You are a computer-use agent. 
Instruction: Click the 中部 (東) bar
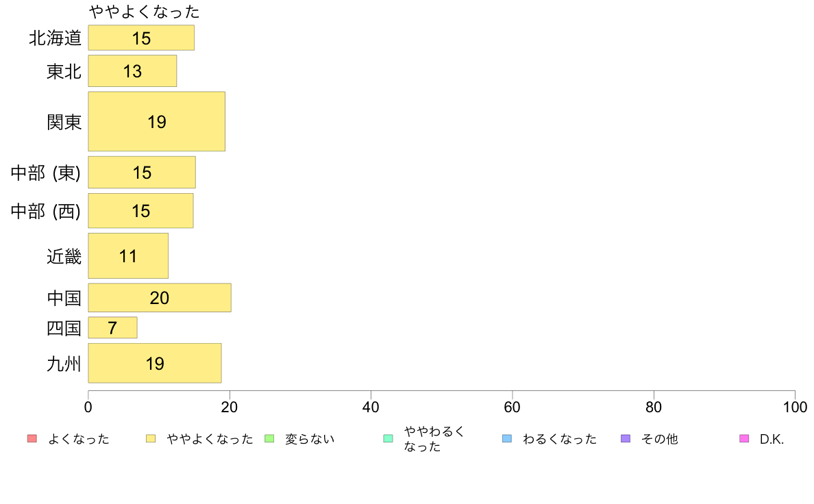[x=142, y=173]
